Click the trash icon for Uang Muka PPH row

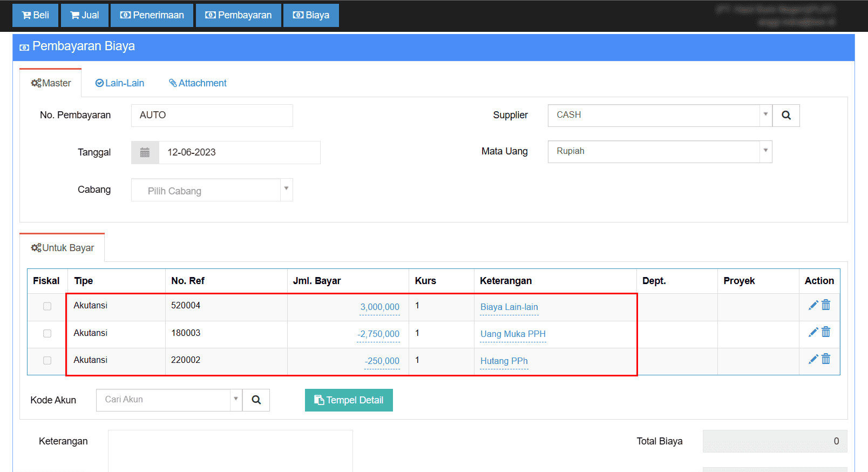(826, 333)
